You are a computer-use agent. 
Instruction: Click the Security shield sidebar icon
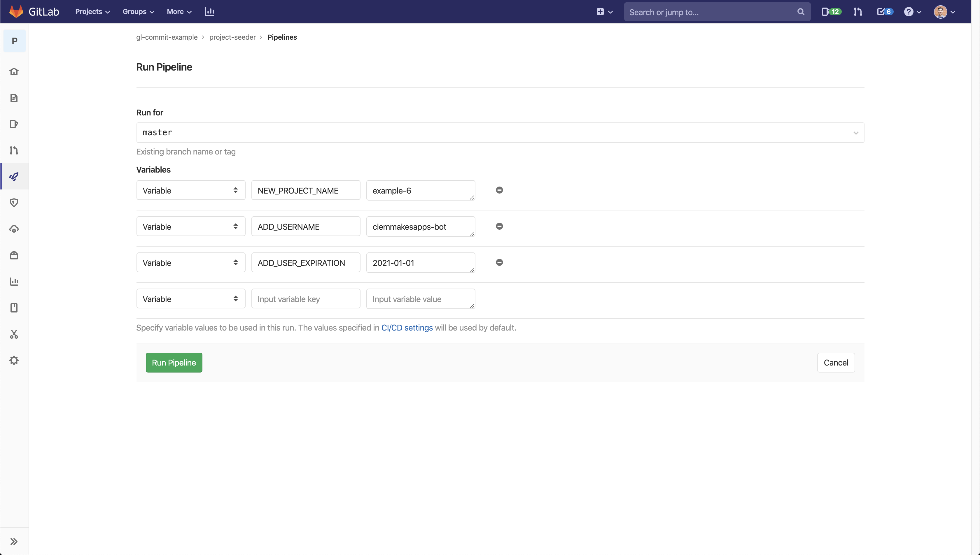(x=15, y=203)
